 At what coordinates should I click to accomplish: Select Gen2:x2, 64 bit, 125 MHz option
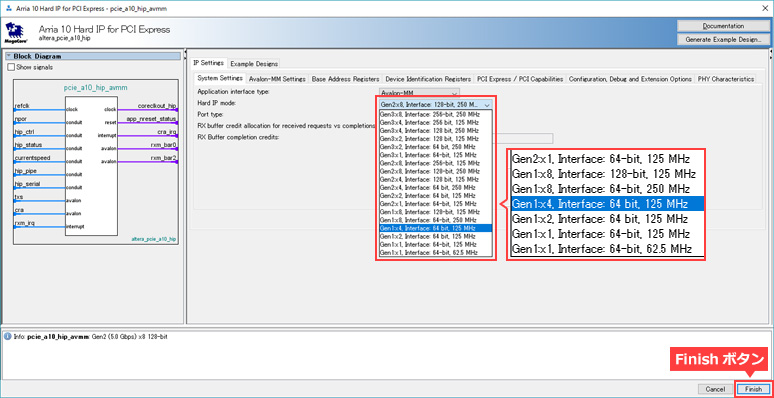pyautogui.click(x=435, y=195)
